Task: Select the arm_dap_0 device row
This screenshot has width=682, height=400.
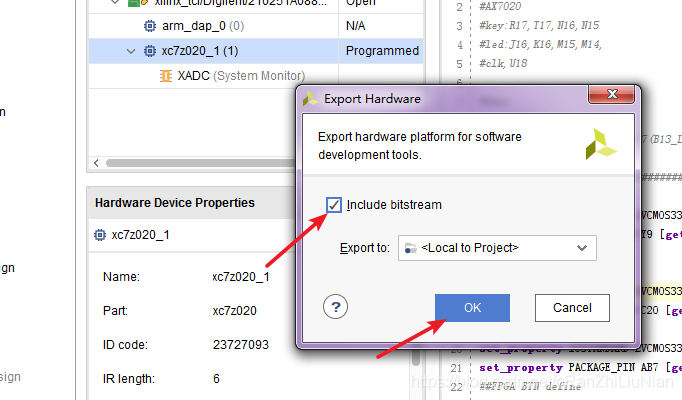Action: (x=256, y=26)
